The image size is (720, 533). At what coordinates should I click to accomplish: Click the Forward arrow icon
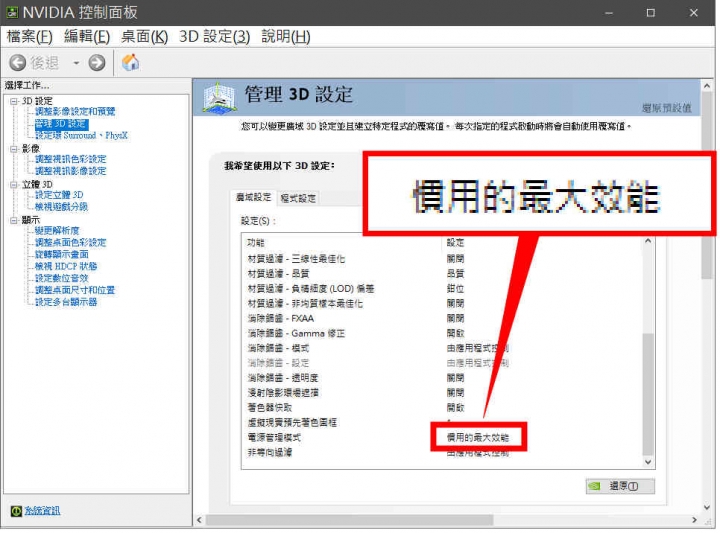point(97,62)
